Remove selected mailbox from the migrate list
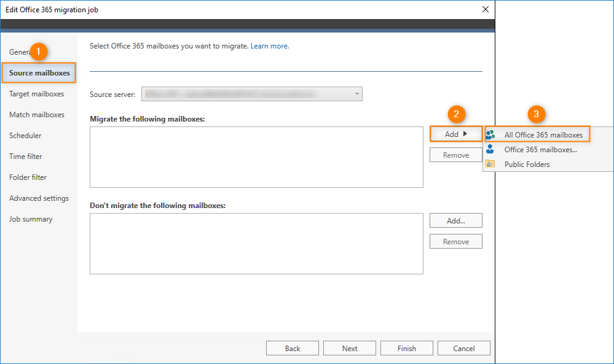Image resolution: width=614 pixels, height=364 pixels. [x=456, y=155]
